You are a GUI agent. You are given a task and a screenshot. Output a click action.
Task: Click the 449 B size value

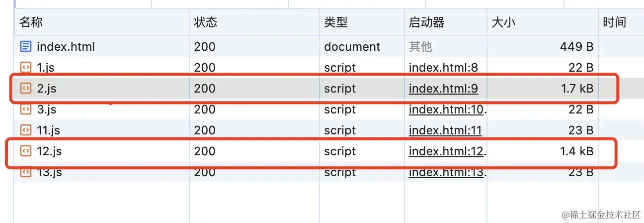click(x=576, y=47)
